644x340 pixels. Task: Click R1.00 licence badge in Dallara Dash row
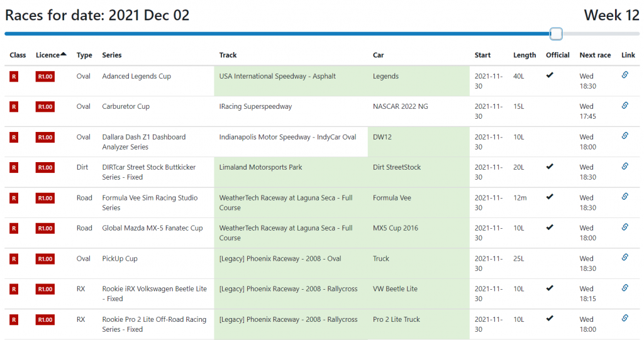point(45,137)
